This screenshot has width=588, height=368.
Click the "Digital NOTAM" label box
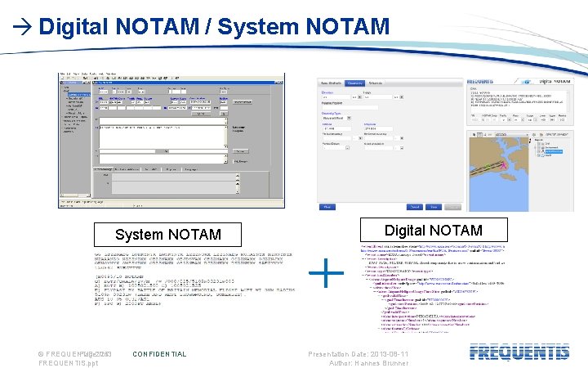pos(434,230)
